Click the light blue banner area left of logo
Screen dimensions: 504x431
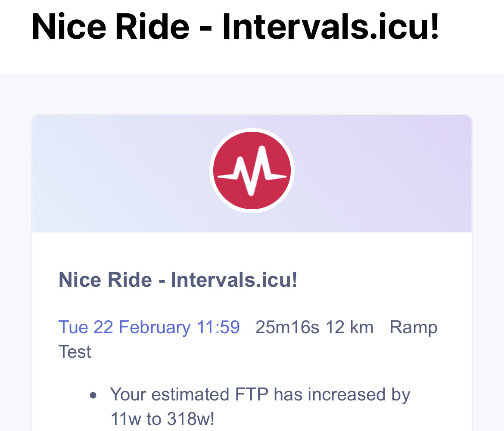121,174
